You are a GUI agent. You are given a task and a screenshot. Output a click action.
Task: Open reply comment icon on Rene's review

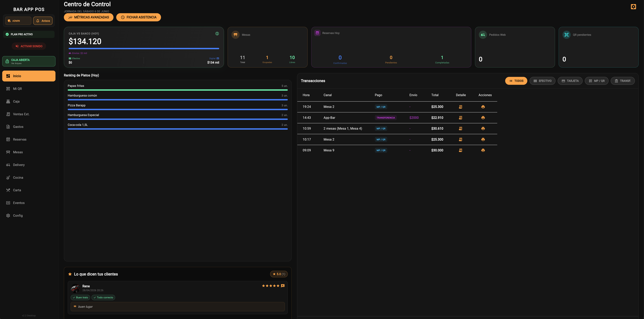point(283,286)
